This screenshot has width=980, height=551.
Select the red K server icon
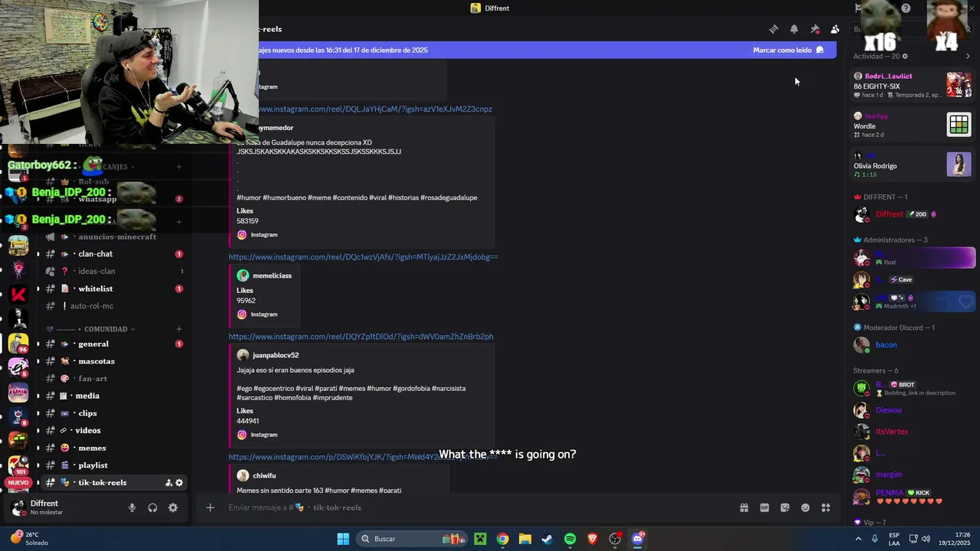(18, 294)
